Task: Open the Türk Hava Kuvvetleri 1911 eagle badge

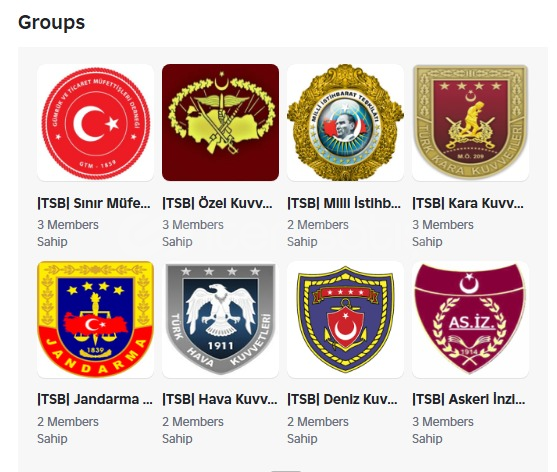Action: pos(220,320)
